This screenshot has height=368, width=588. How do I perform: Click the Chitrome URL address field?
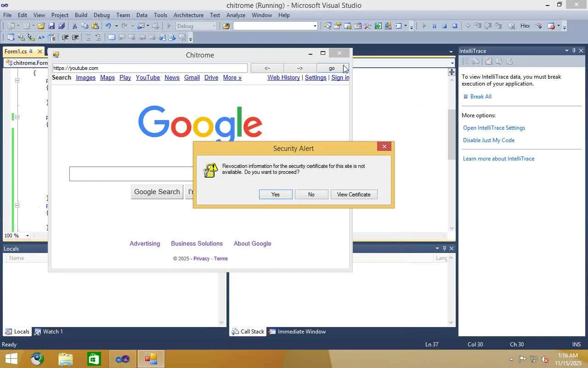coord(150,68)
